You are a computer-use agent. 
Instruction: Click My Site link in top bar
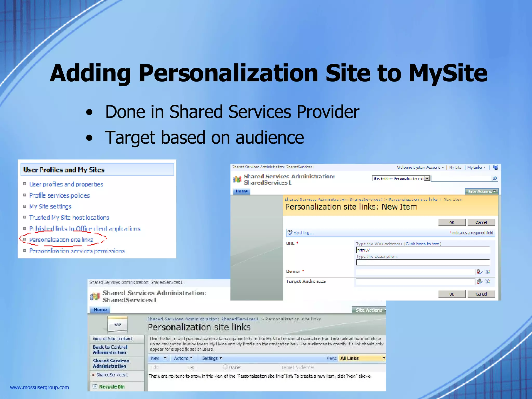455,168
